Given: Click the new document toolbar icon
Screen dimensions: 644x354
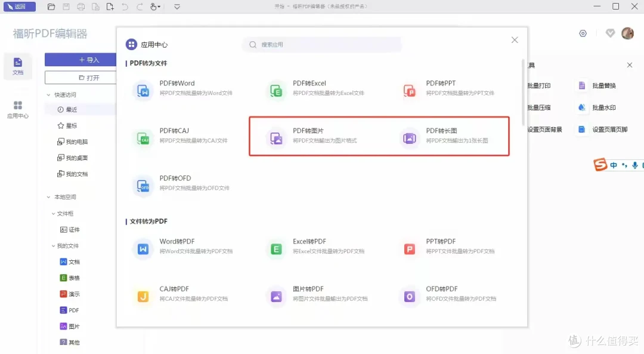Looking at the screenshot, I should click(x=110, y=7).
